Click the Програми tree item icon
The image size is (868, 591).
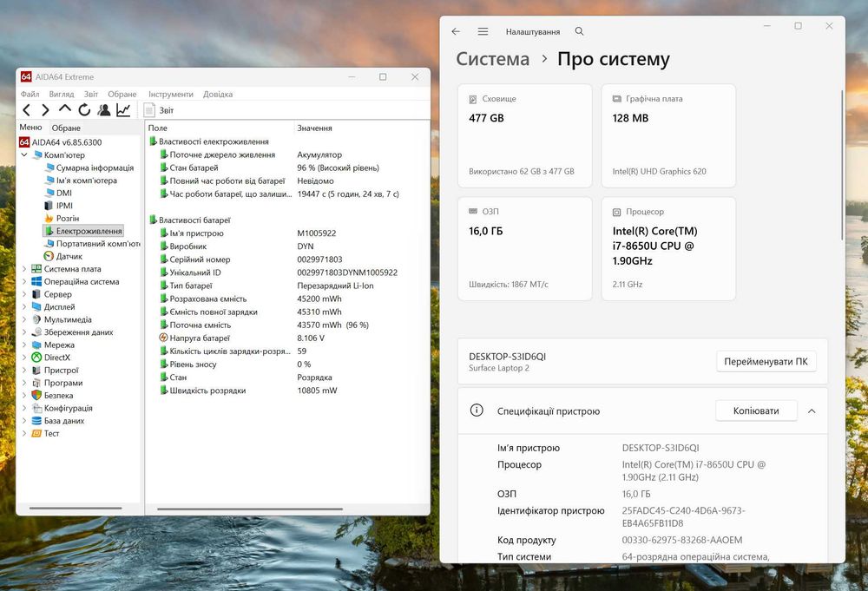pos(36,383)
